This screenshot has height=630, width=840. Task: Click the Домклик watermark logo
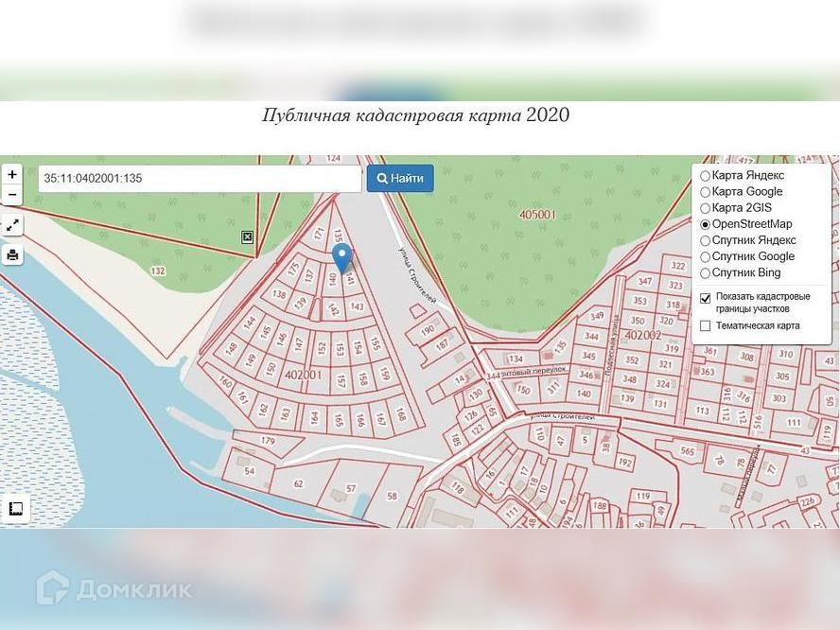pyautogui.click(x=114, y=588)
